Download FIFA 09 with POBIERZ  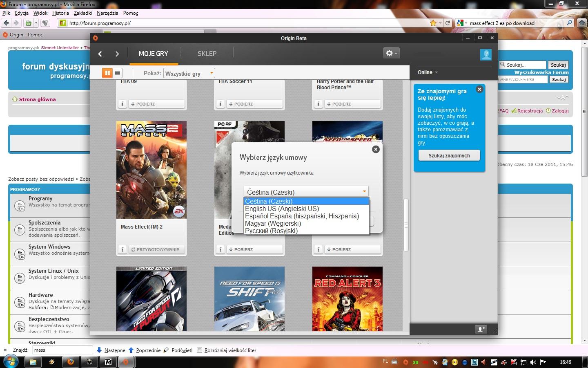(x=156, y=104)
